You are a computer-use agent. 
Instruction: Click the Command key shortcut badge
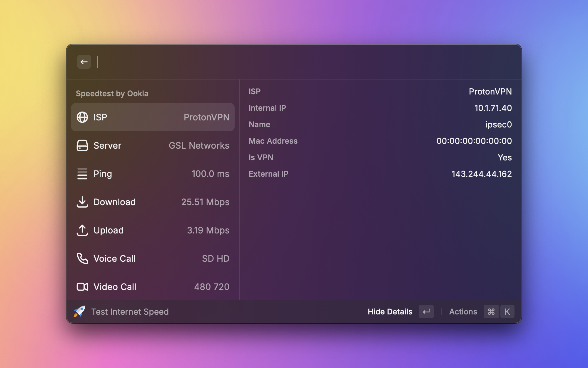coord(491,311)
